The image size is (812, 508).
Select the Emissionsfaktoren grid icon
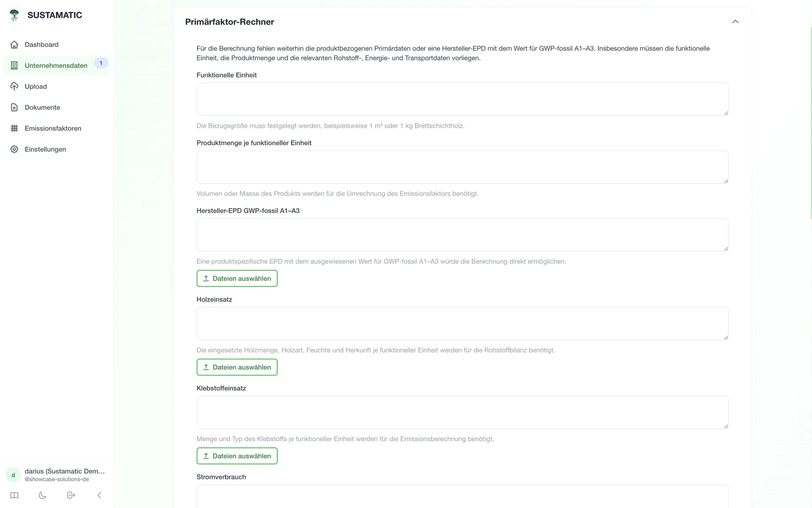14,128
